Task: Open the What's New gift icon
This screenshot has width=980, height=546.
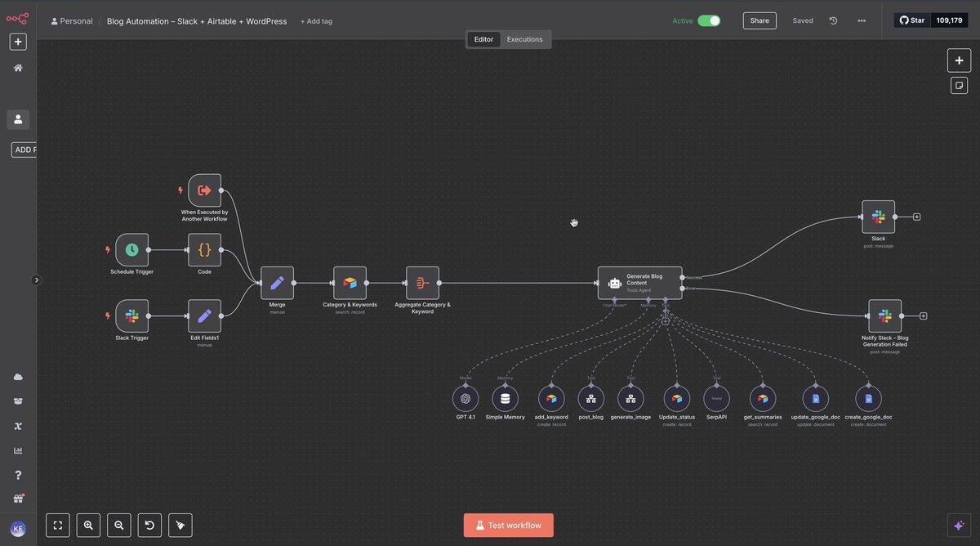Action: tap(18, 499)
